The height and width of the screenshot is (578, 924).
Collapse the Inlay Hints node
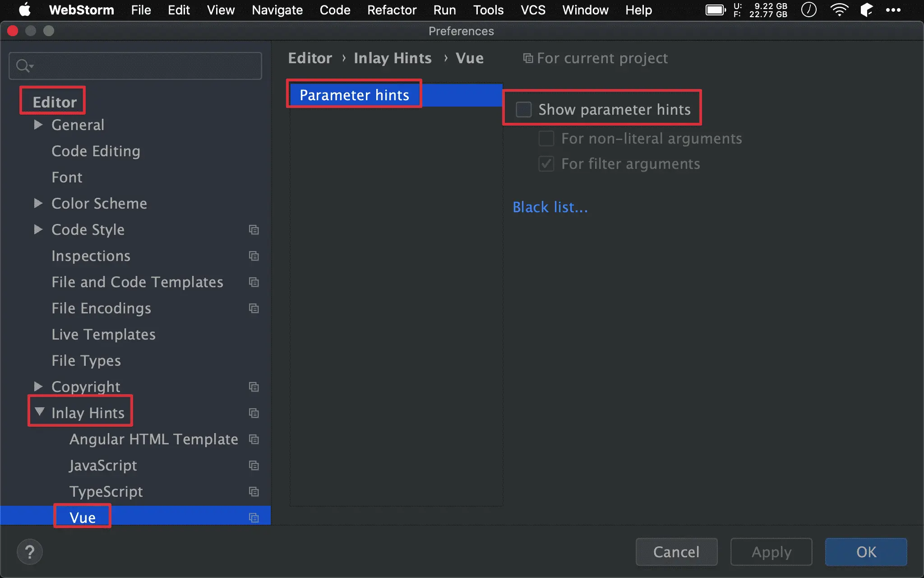coord(40,412)
